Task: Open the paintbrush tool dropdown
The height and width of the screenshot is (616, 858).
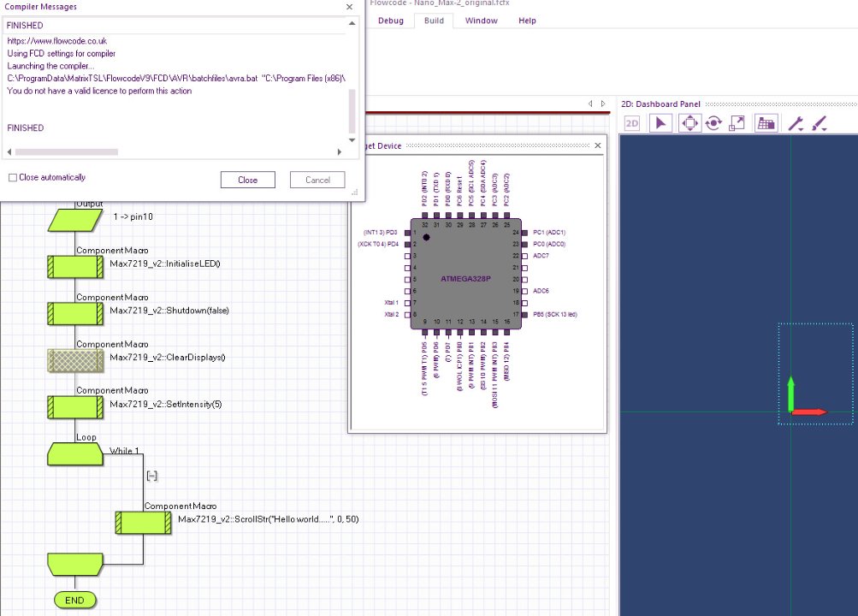Action: point(819,123)
